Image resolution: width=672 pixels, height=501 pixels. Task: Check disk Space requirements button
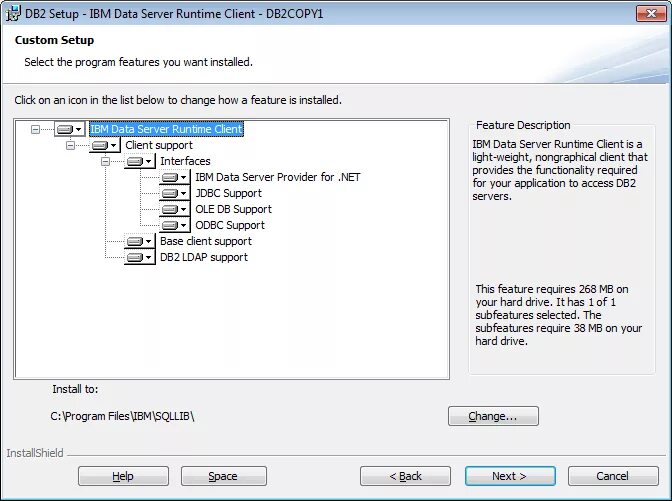tap(224, 476)
